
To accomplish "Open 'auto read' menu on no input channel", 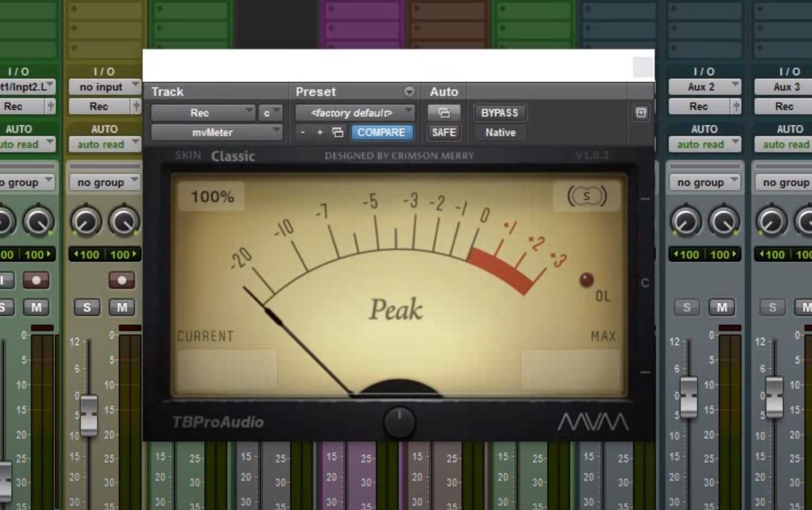I will [105, 144].
